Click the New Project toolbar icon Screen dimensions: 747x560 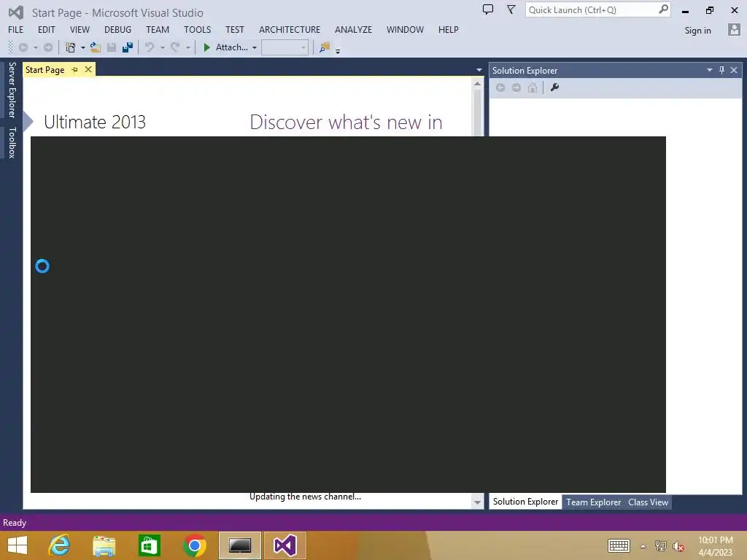[71, 47]
